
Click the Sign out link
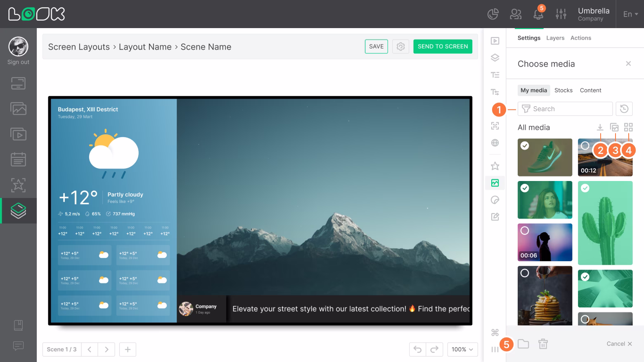coord(18,62)
